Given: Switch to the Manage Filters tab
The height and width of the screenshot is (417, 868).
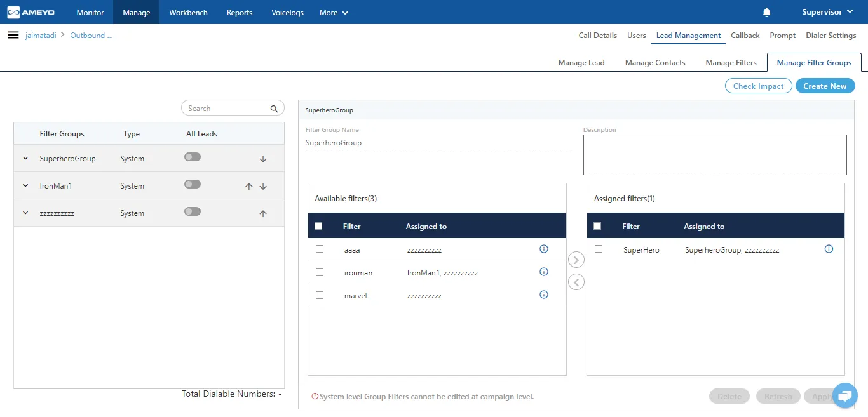Looking at the screenshot, I should click(x=731, y=63).
